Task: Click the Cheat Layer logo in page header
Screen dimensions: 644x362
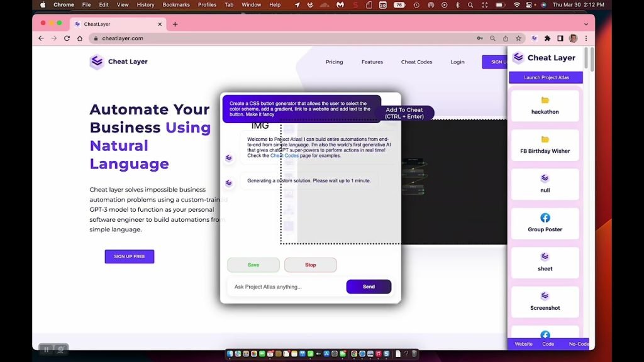Action: (x=119, y=62)
